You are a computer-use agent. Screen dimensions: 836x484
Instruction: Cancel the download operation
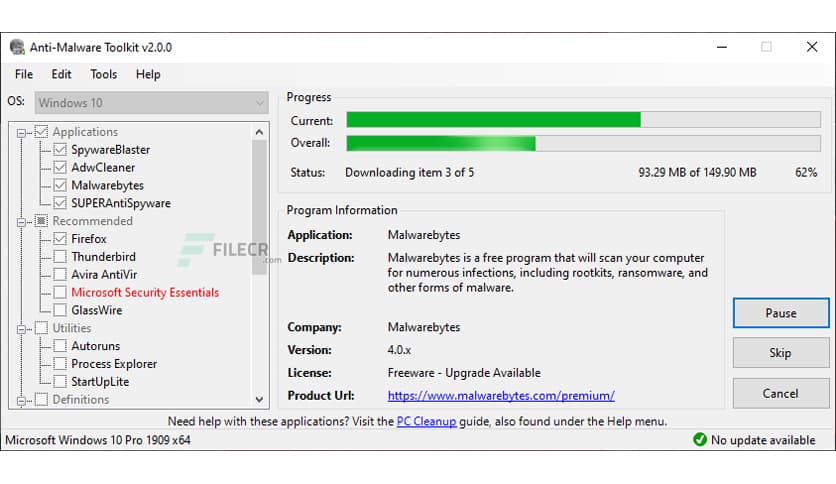point(781,393)
